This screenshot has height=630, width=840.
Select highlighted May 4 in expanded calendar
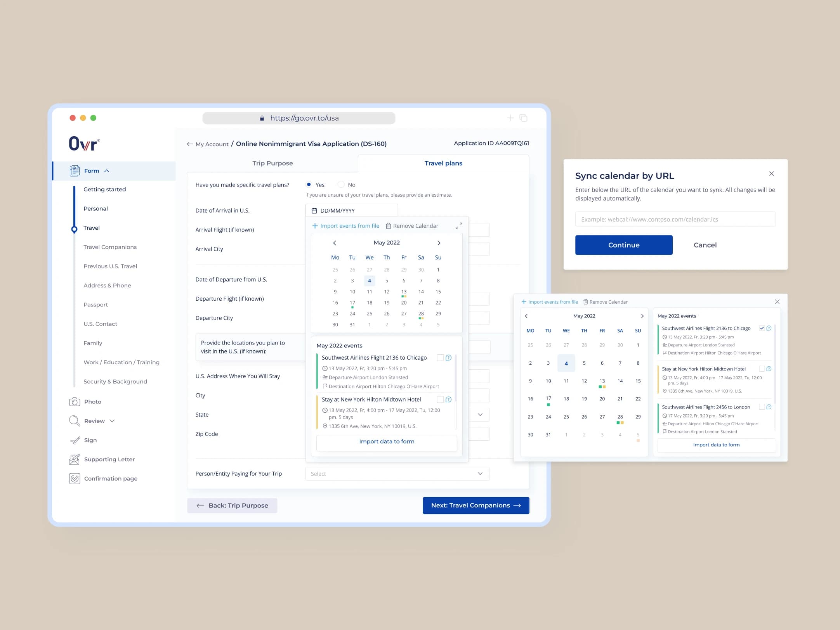[x=566, y=363]
